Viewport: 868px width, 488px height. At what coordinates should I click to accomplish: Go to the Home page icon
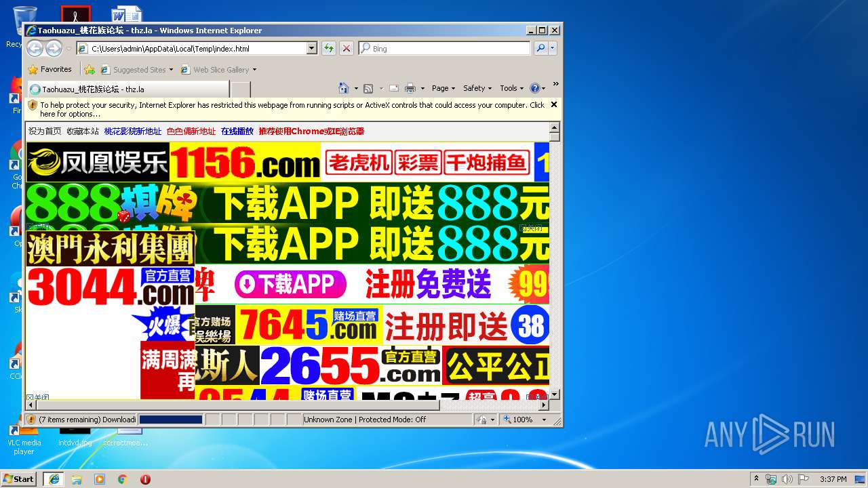pos(344,88)
